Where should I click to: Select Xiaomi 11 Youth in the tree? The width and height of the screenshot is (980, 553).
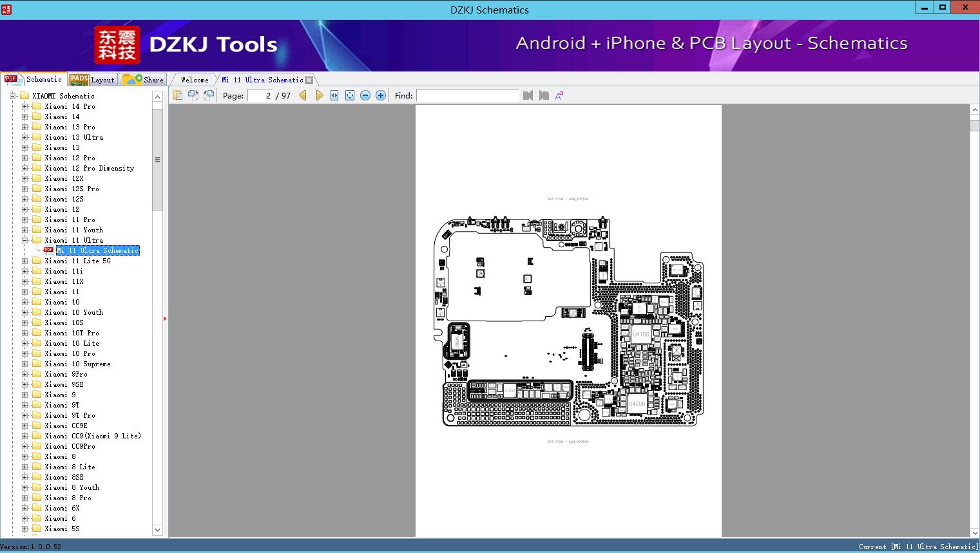point(73,230)
